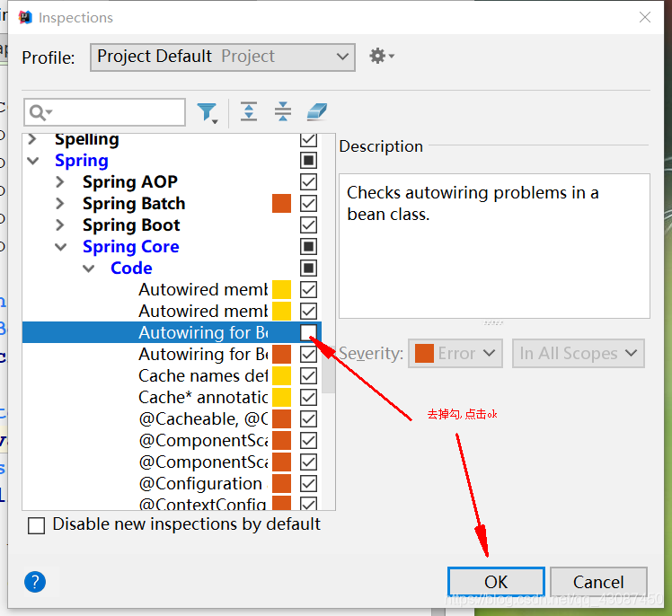Open help with the question mark icon
Image resolution: width=672 pixels, height=616 pixels.
click(x=35, y=582)
